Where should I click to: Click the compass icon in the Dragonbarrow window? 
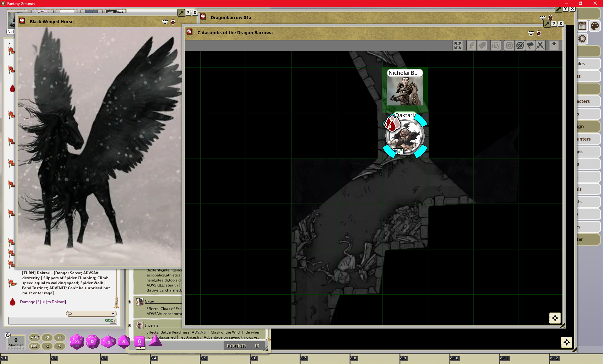(x=567, y=342)
